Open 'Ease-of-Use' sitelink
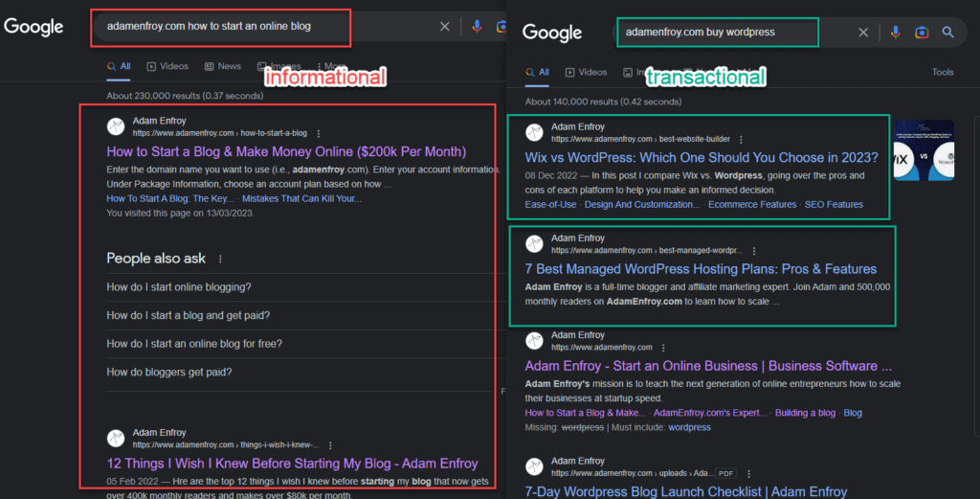980x499 pixels. [x=550, y=205]
